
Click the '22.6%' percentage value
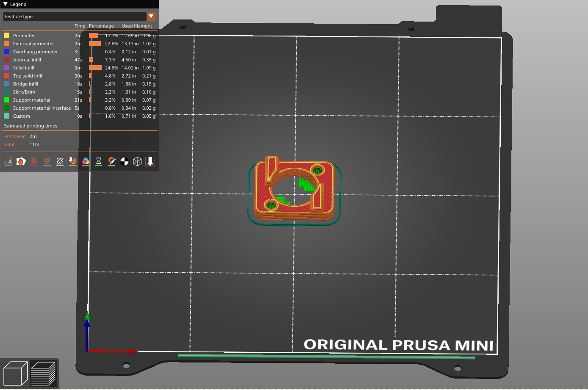point(111,44)
